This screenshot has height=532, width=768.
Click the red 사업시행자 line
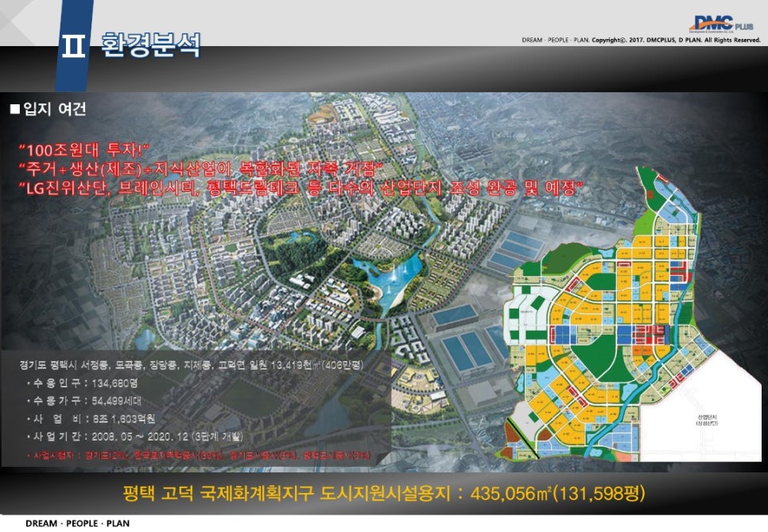199,455
